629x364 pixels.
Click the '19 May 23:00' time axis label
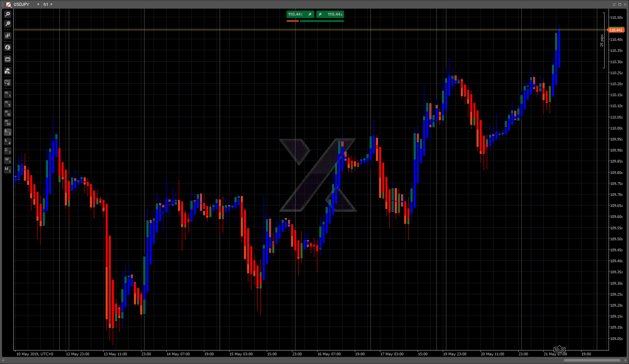[455, 354]
